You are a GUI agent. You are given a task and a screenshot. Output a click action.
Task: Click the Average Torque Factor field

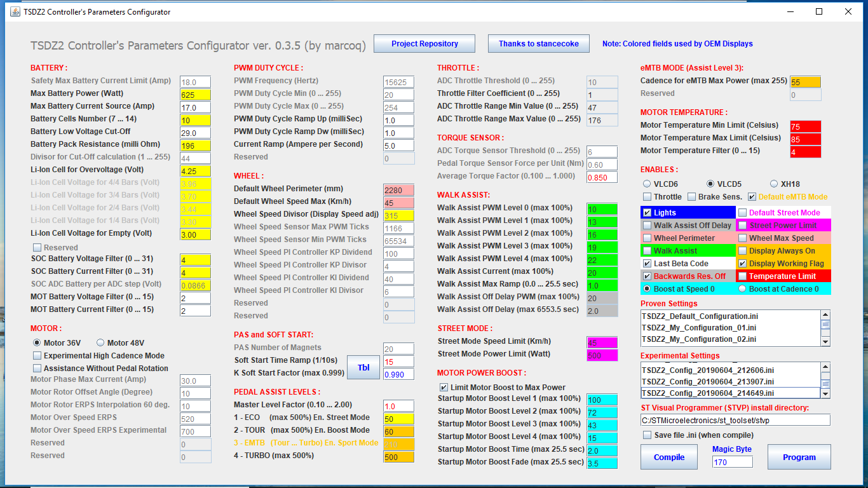(x=602, y=177)
